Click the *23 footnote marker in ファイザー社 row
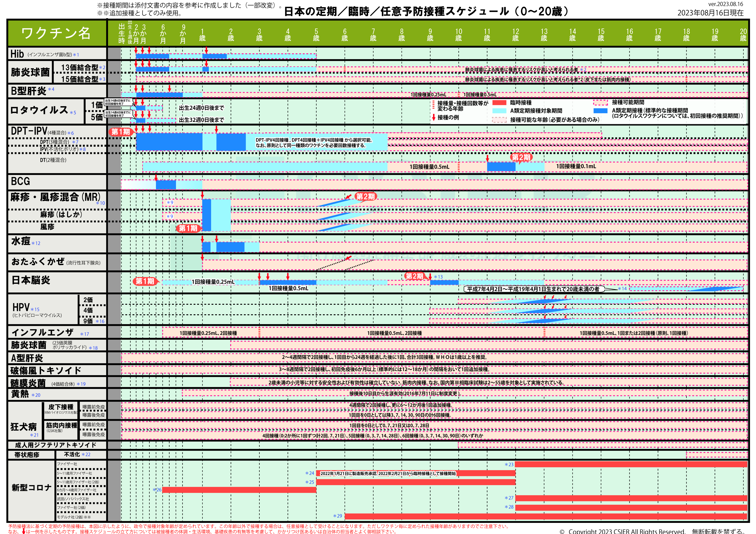The image size is (756, 534). [509, 465]
